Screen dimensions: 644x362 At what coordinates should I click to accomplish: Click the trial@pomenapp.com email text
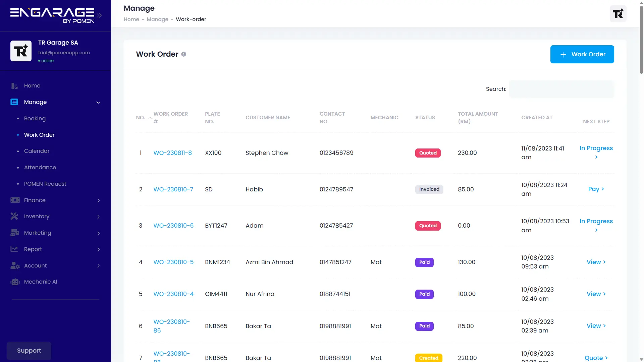(x=64, y=53)
